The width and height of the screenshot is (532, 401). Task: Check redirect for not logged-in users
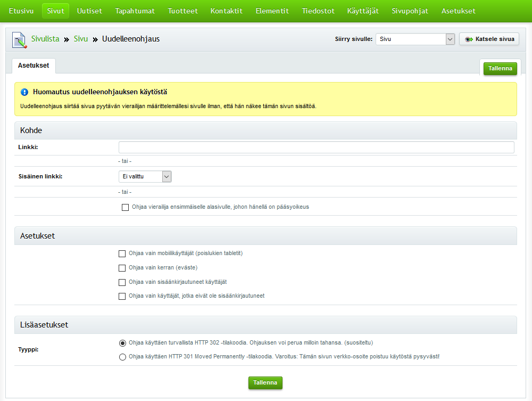click(x=122, y=296)
